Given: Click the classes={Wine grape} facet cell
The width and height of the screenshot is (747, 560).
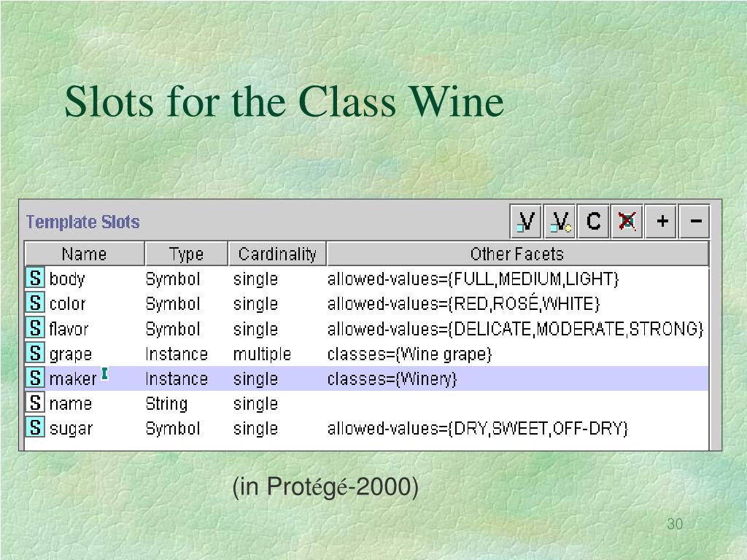Looking at the screenshot, I should [409, 354].
